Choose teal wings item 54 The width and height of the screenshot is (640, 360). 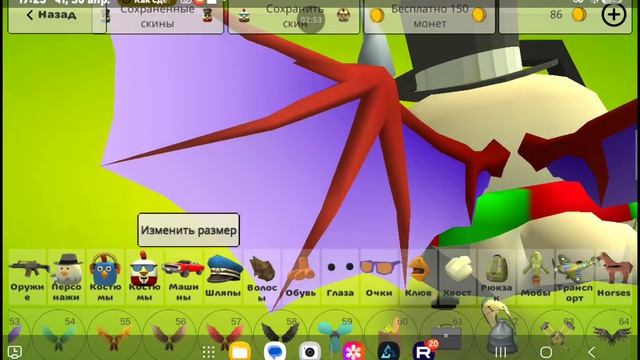58,336
